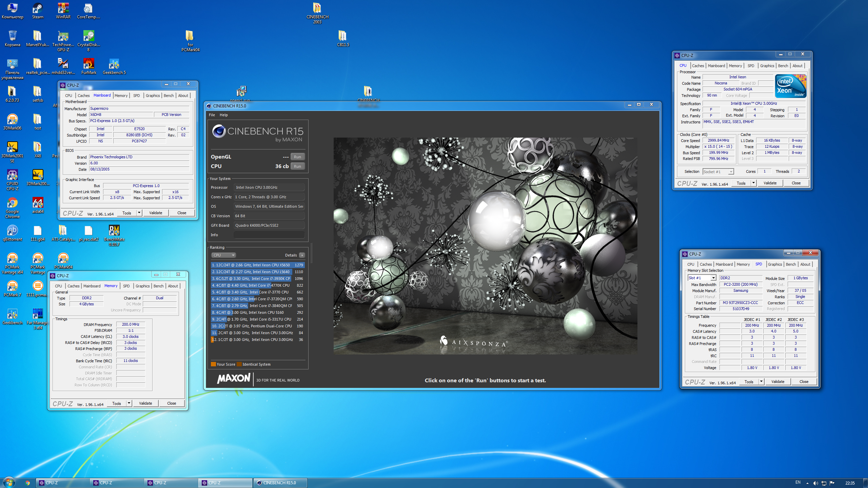Open the TechPowerUp GPU-Z shortcut

[x=63, y=41]
